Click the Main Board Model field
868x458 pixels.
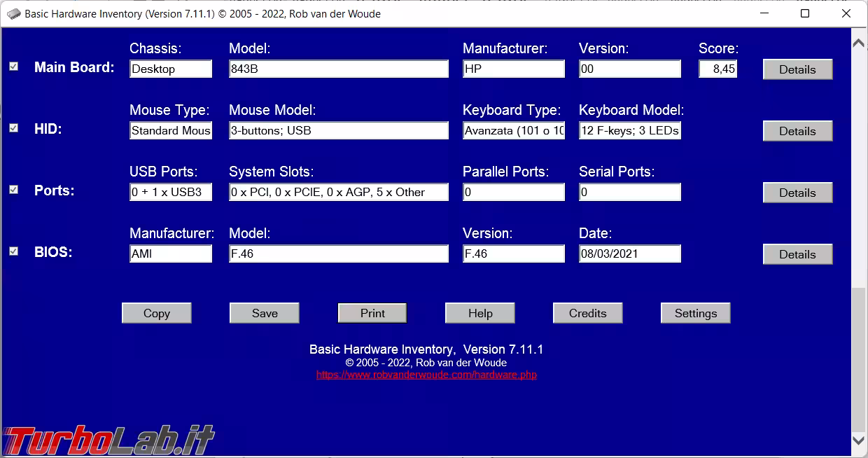pyautogui.click(x=339, y=69)
